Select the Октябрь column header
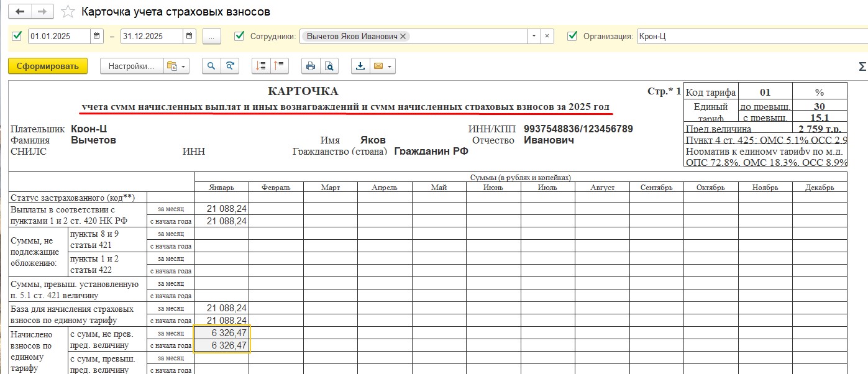Viewport: 868px width, 374px height. click(711, 187)
